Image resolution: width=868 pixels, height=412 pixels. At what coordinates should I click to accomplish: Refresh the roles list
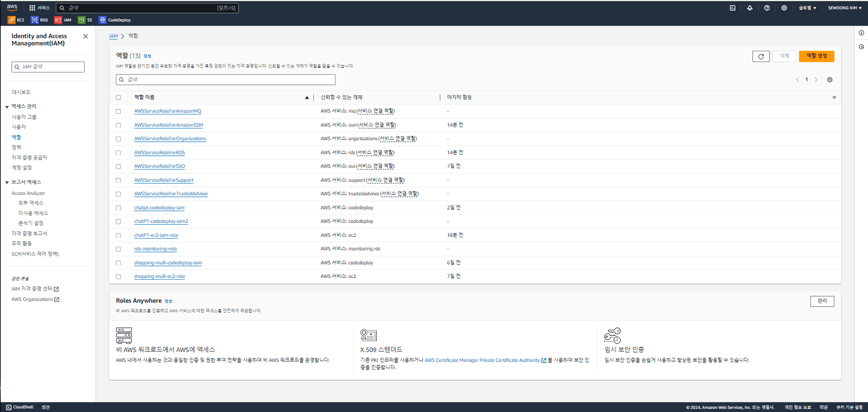click(x=761, y=56)
